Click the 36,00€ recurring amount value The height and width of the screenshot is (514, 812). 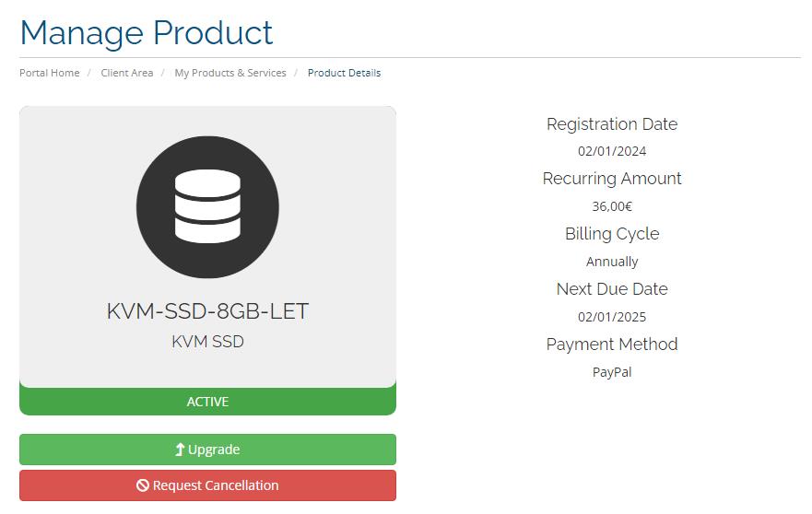pos(612,206)
